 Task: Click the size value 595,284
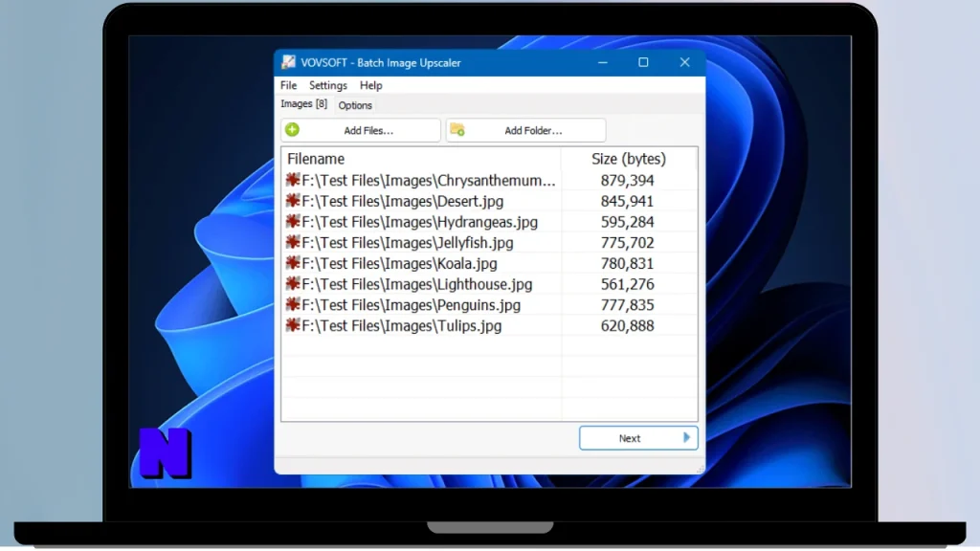[x=628, y=222]
